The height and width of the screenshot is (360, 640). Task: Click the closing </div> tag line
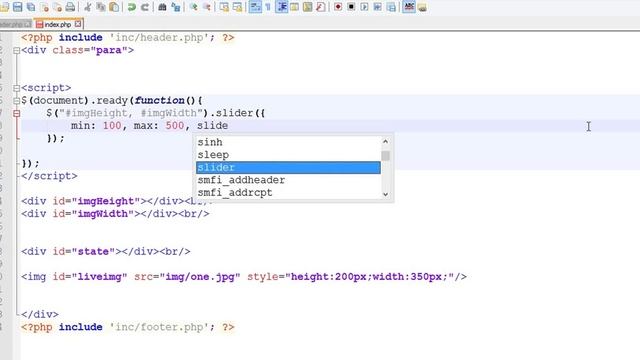coord(40,314)
